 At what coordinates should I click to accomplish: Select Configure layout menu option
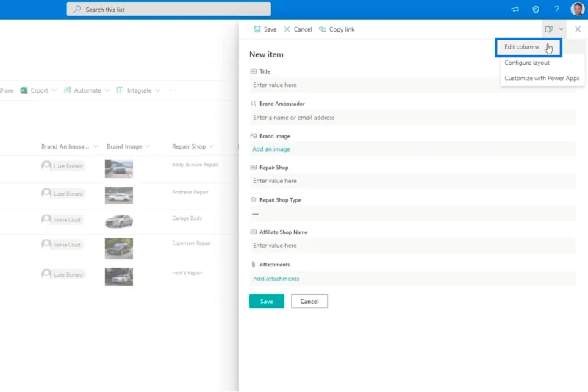coord(527,63)
